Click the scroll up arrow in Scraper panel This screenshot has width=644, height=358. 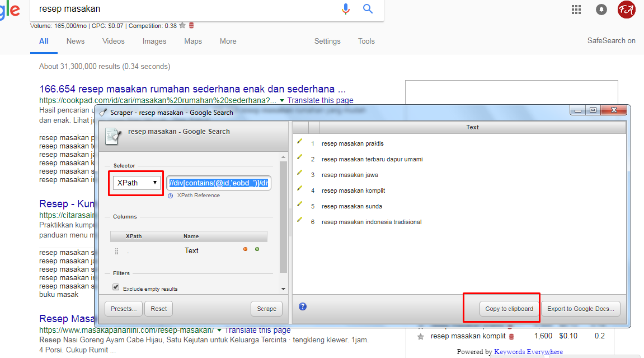[x=283, y=157]
